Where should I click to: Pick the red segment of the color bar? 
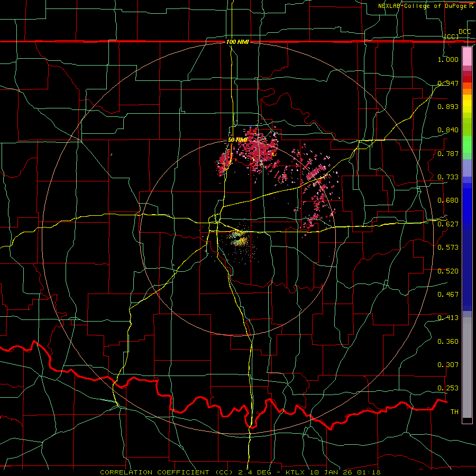click(467, 79)
